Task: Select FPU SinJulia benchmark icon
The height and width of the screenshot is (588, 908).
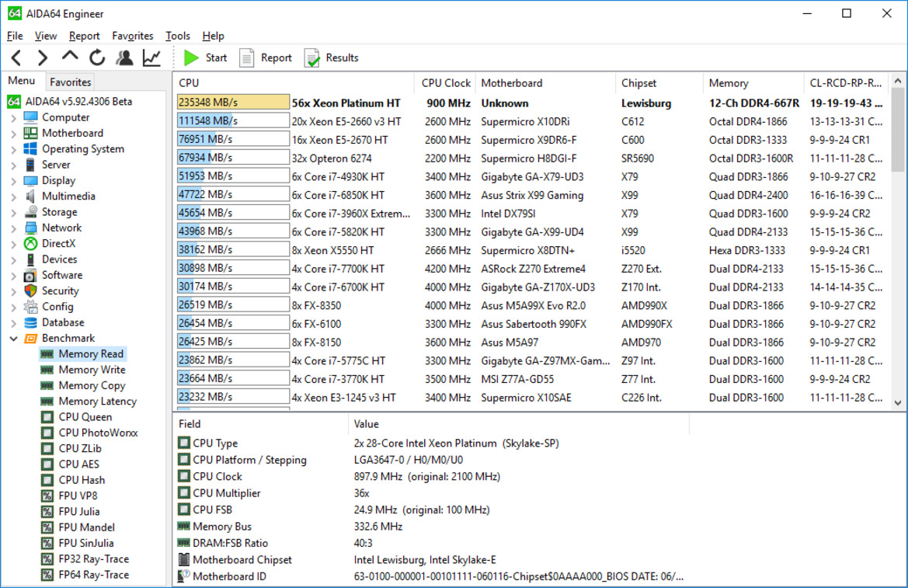Action: [47, 544]
